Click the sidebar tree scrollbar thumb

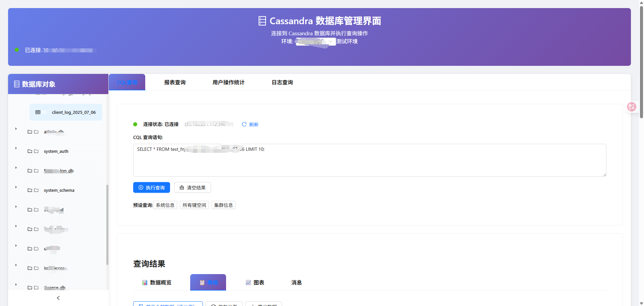pyautogui.click(x=107, y=225)
